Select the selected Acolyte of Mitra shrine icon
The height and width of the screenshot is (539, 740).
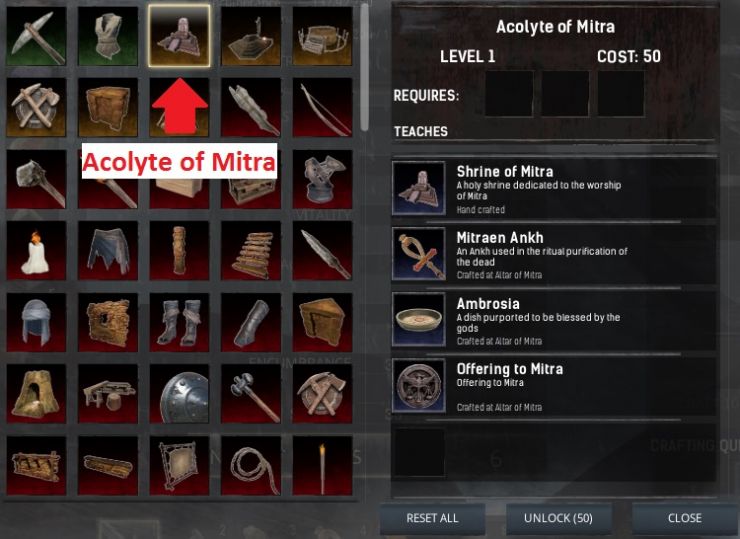179,36
